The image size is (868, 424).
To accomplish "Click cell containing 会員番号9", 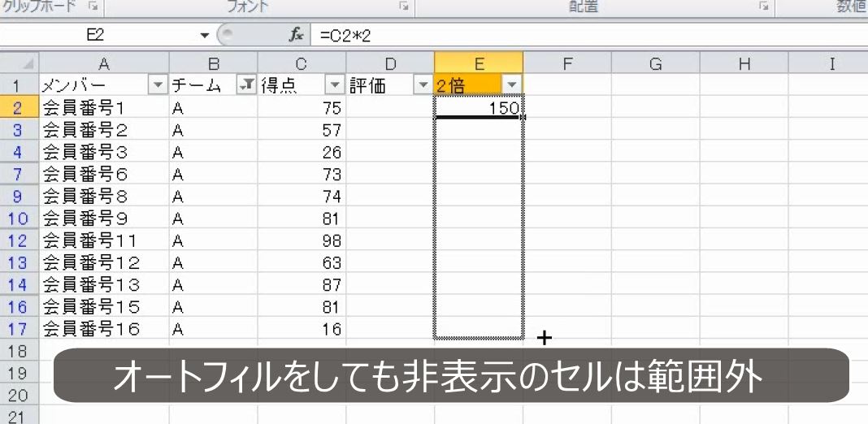I will pyautogui.click(x=104, y=218).
